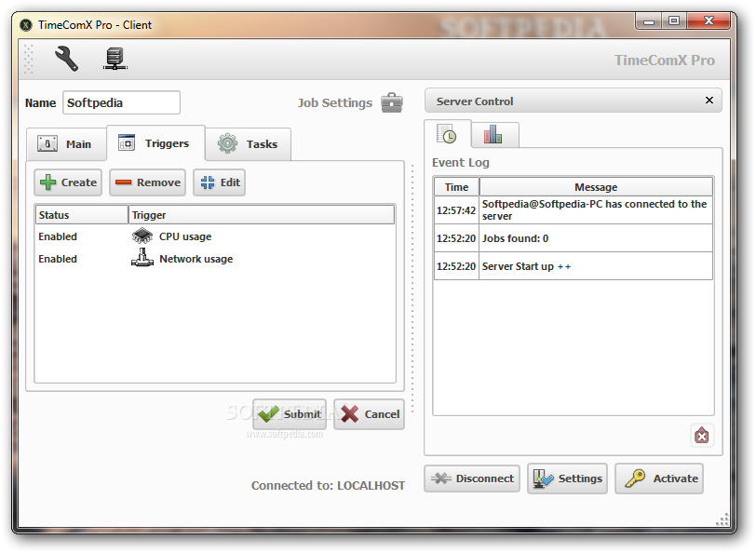Remove the selected trigger

coord(147,182)
